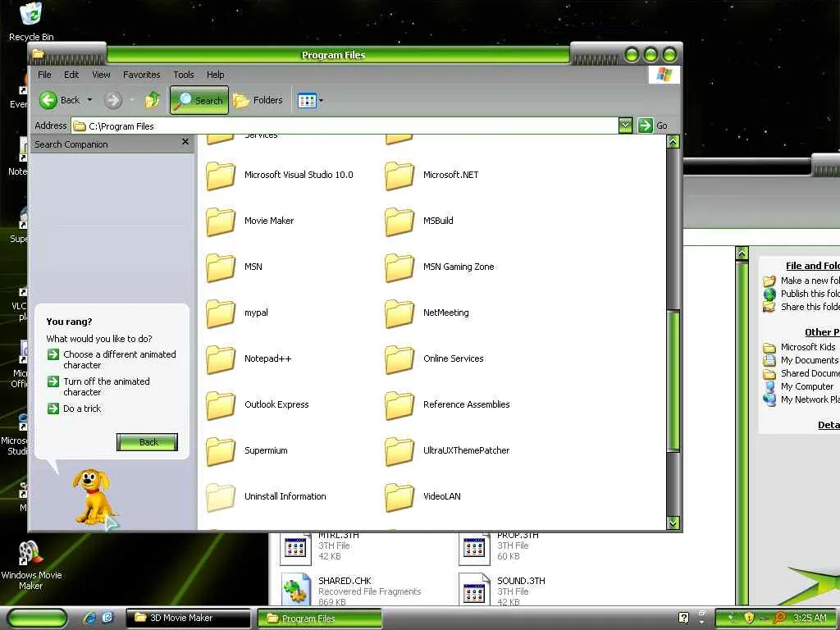840x630 pixels.
Task: Select the MSBuild folder
Action: [419, 221]
